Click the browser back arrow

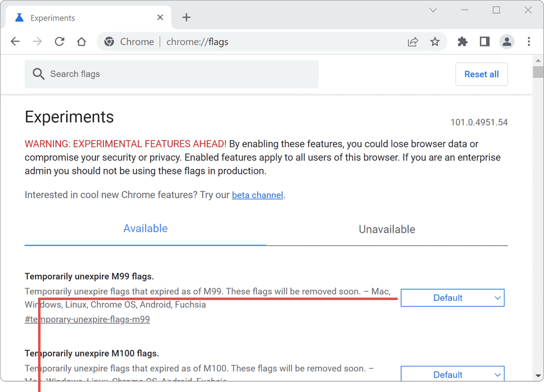tap(15, 42)
